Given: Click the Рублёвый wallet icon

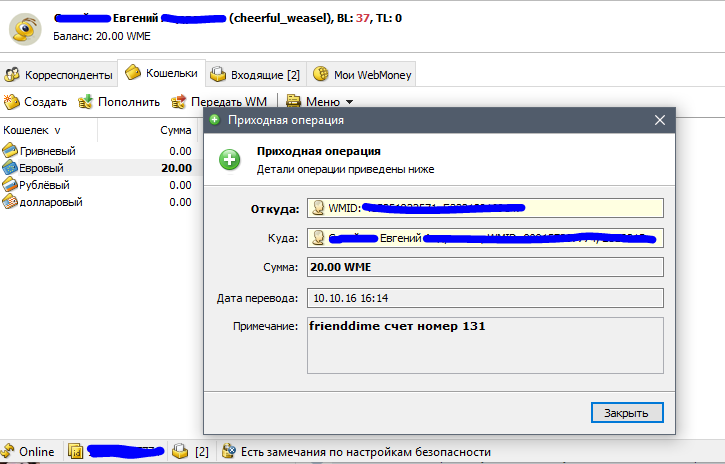Looking at the screenshot, I should (10, 184).
